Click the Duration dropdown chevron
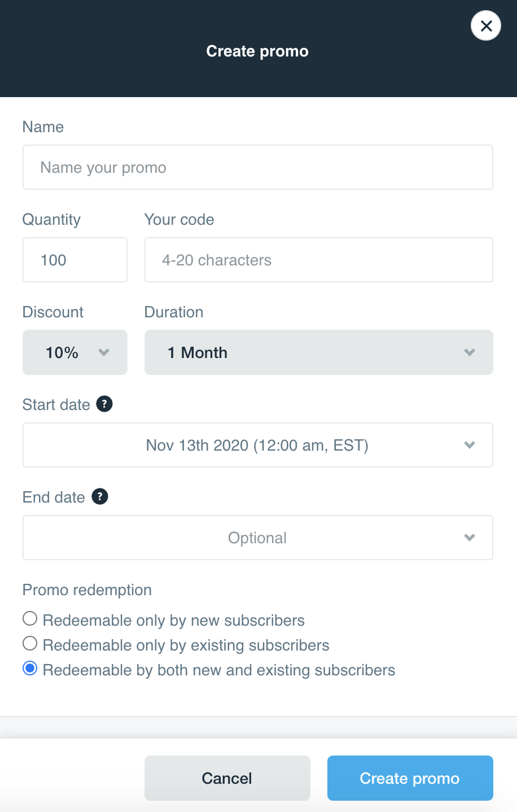 [469, 352]
